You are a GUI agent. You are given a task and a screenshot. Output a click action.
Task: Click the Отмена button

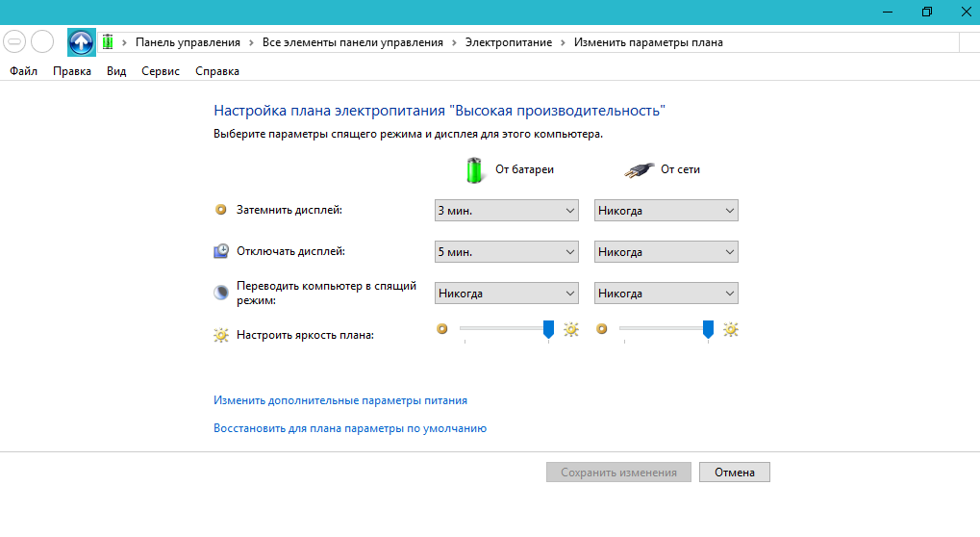(735, 473)
